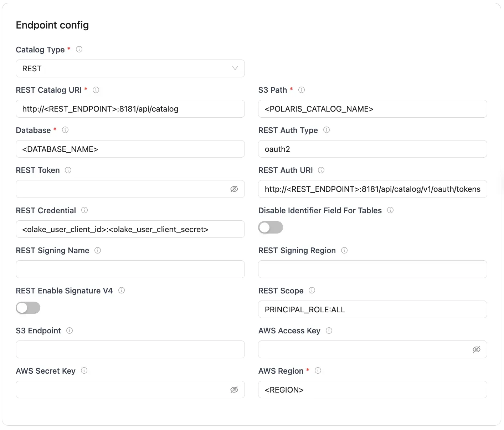This screenshot has height=430, width=504.
Task: Click the REST Scope info icon
Action: click(x=312, y=291)
